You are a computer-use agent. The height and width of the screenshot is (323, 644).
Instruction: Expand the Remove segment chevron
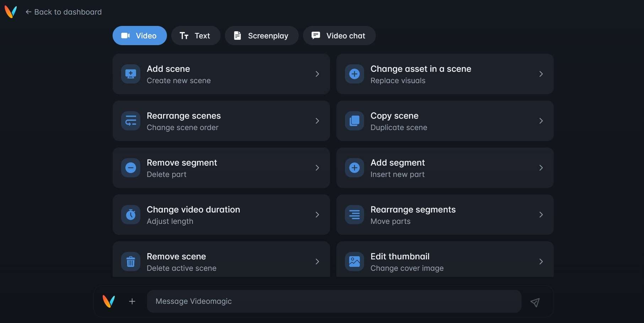click(317, 168)
